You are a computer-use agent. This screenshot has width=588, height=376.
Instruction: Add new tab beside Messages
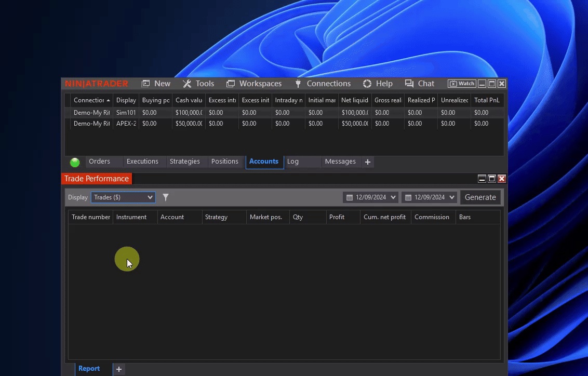pyautogui.click(x=368, y=162)
